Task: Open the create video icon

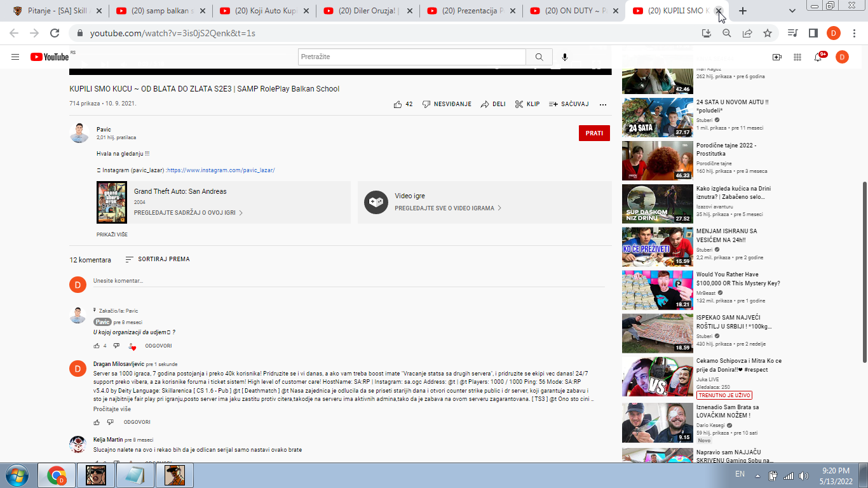Action: pyautogui.click(x=776, y=57)
